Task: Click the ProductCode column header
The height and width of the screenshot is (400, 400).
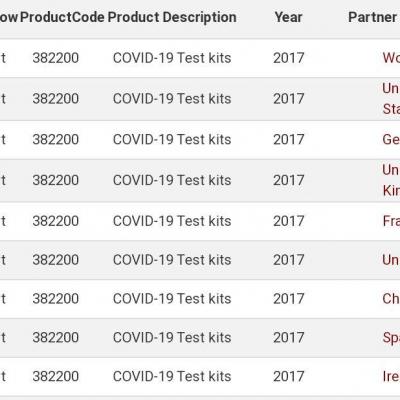Action: [x=62, y=17]
